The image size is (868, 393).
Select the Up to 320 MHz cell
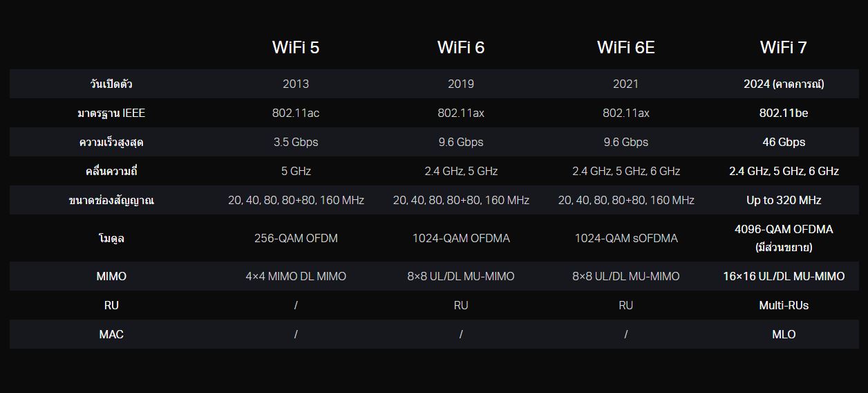coord(783,200)
